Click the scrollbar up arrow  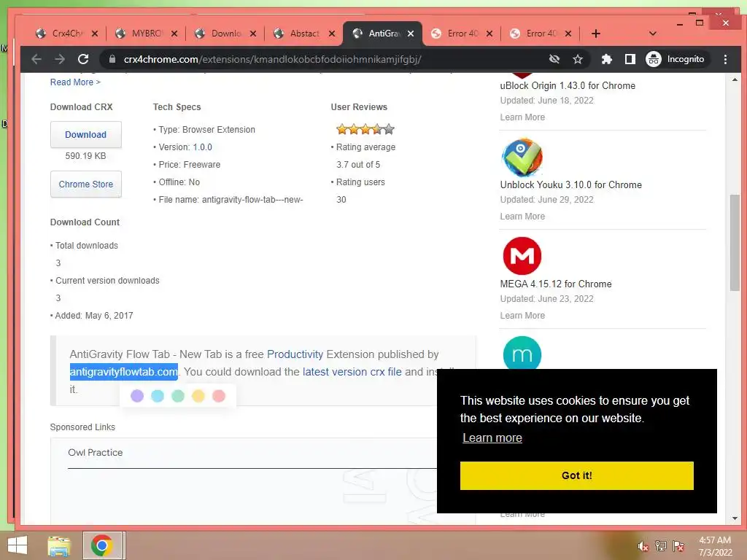[735, 79]
